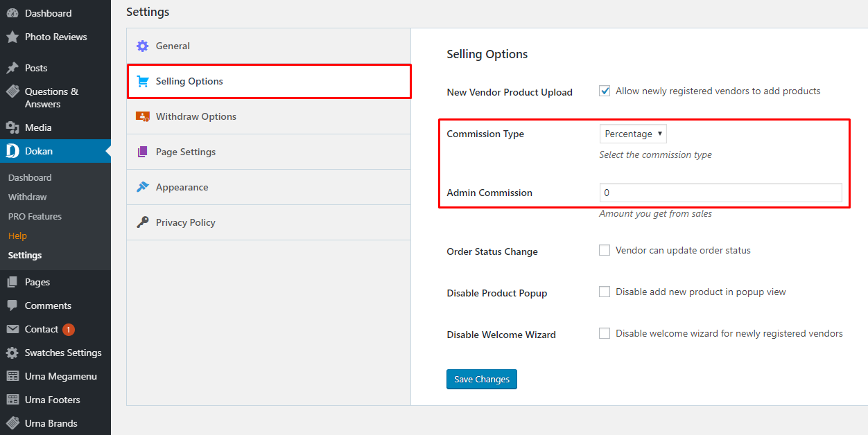Click the Urna Megamenu icon
Screen dimensions: 868x435
pos(12,376)
